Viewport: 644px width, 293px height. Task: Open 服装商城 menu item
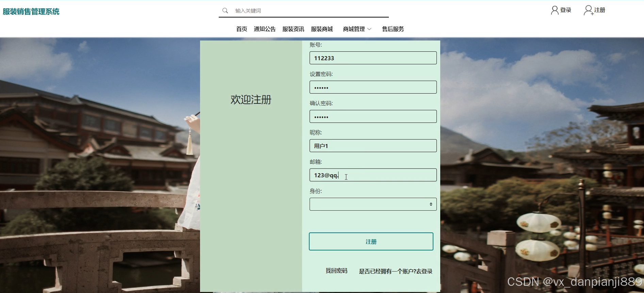pos(322,29)
